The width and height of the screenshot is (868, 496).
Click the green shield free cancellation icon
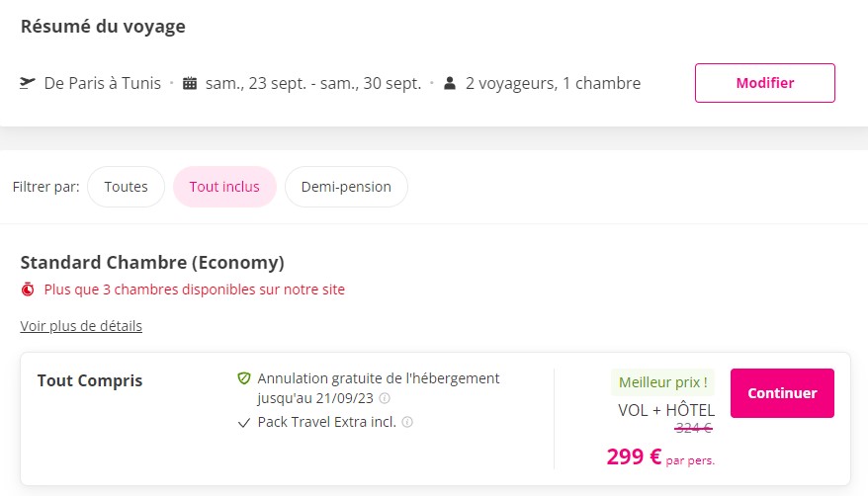point(244,378)
